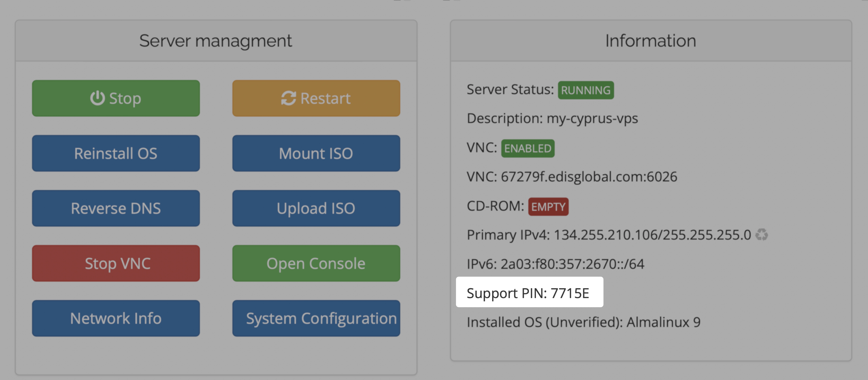Restart the server with the orange button
The height and width of the screenshot is (380, 868).
(x=316, y=98)
